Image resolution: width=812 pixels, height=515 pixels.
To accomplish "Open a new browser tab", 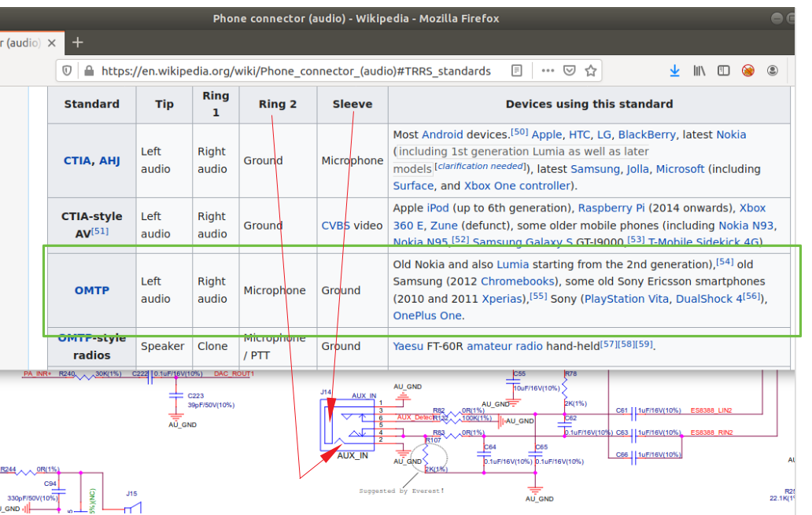I will (x=78, y=42).
